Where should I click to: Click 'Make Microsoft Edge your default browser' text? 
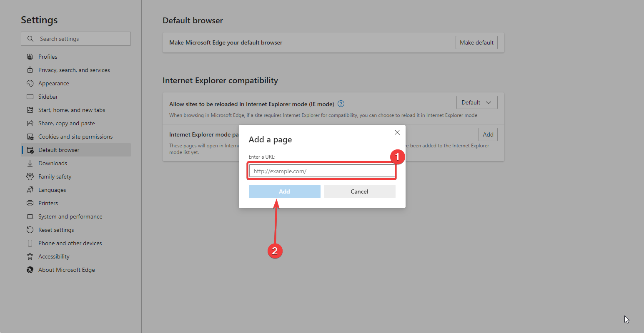226,42
